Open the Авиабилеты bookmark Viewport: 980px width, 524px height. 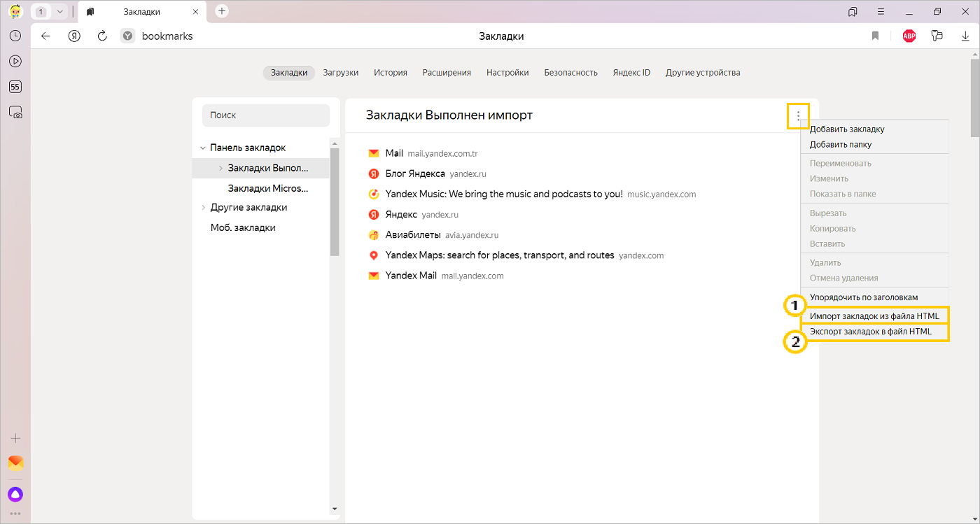pyautogui.click(x=433, y=235)
